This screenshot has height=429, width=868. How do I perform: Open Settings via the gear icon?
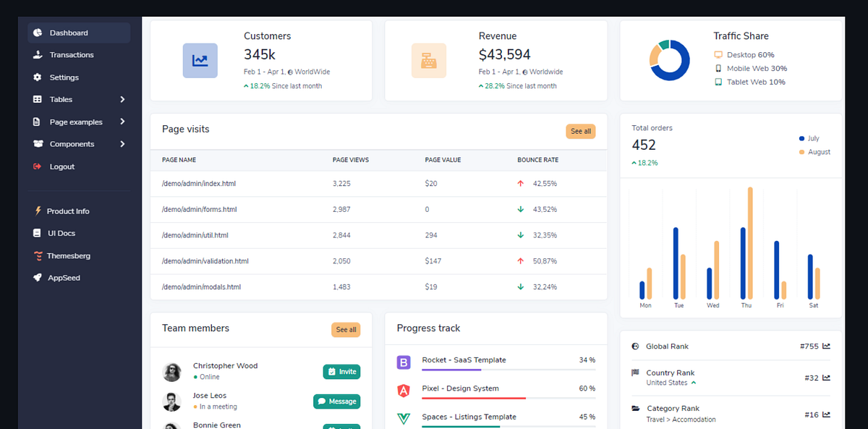(x=37, y=77)
